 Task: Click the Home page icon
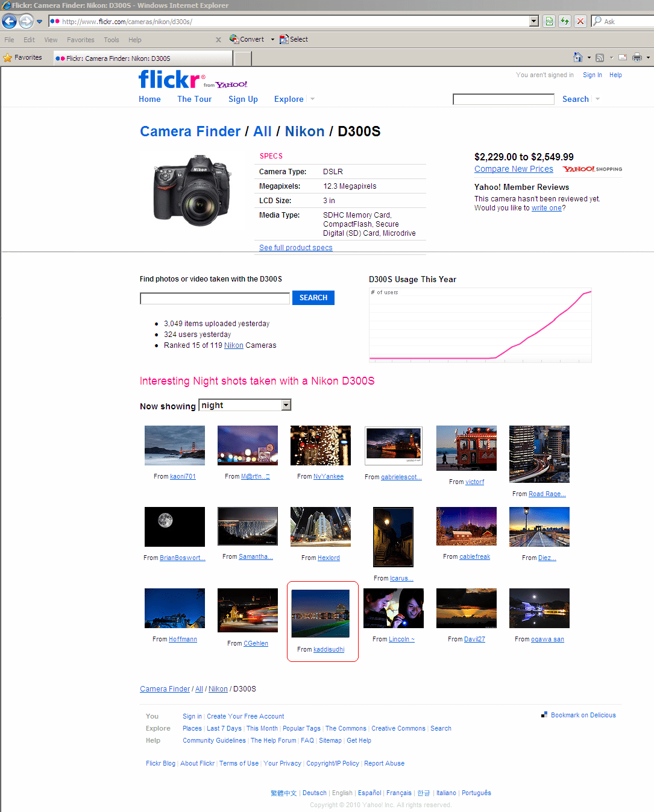coord(578,57)
